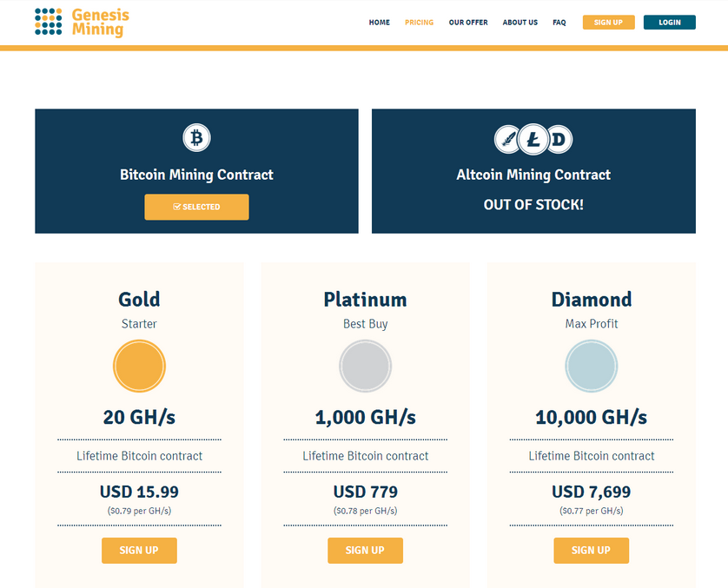Click the Genesis Mining dotted logo
The height and width of the screenshot is (588, 728).
[49, 22]
